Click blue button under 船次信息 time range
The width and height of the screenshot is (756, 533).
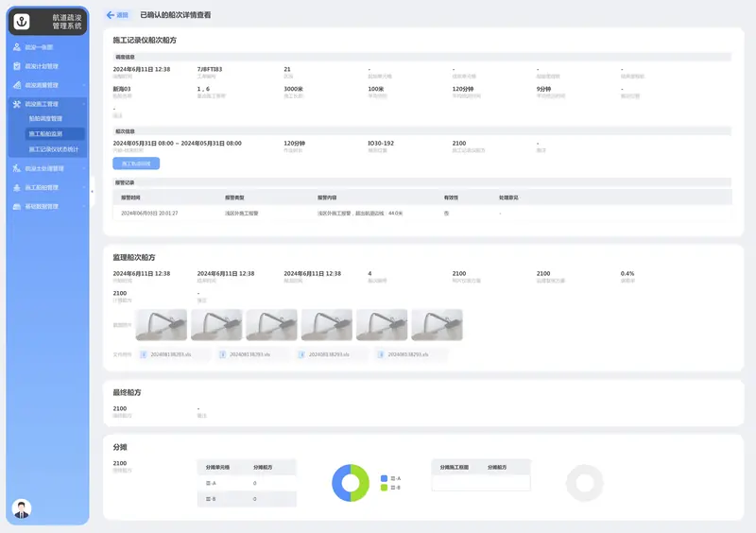[136, 163]
